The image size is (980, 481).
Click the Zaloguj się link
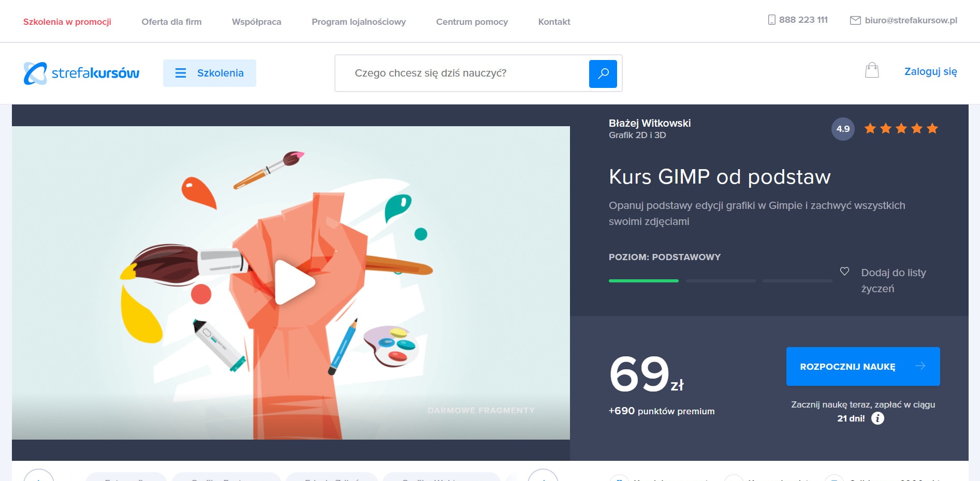930,71
